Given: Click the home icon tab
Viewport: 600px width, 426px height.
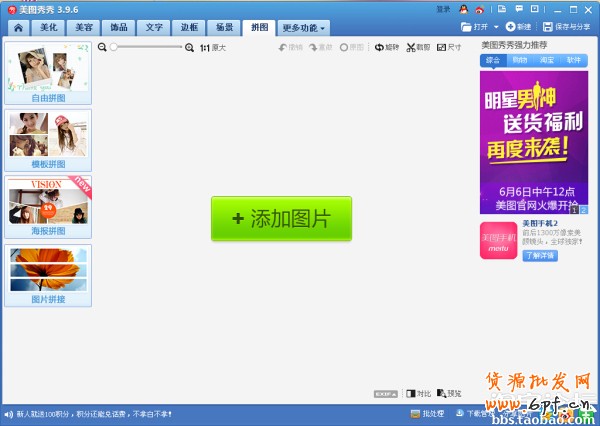Looking at the screenshot, I should point(18,27).
